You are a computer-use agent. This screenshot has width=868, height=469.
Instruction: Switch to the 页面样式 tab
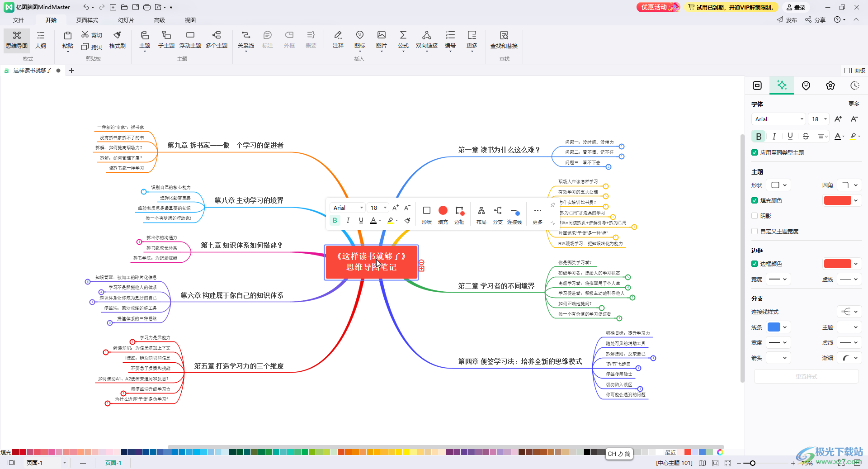[87, 20]
